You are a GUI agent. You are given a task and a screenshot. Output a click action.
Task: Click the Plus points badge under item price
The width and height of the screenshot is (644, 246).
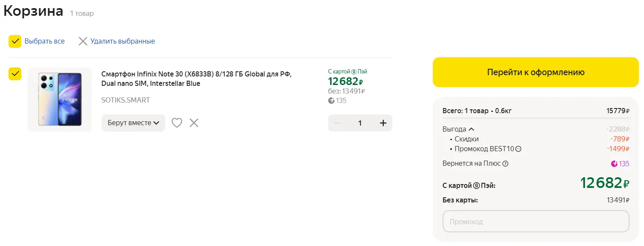point(332,101)
